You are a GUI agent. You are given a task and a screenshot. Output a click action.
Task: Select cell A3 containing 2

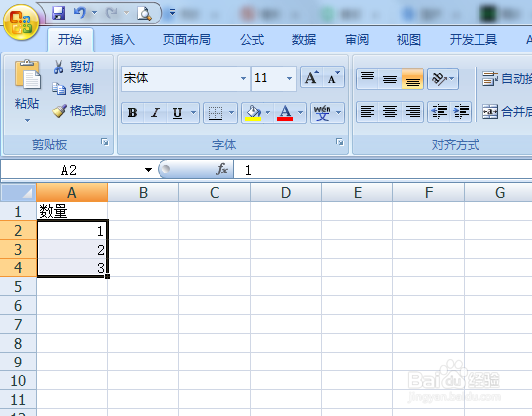click(x=72, y=249)
